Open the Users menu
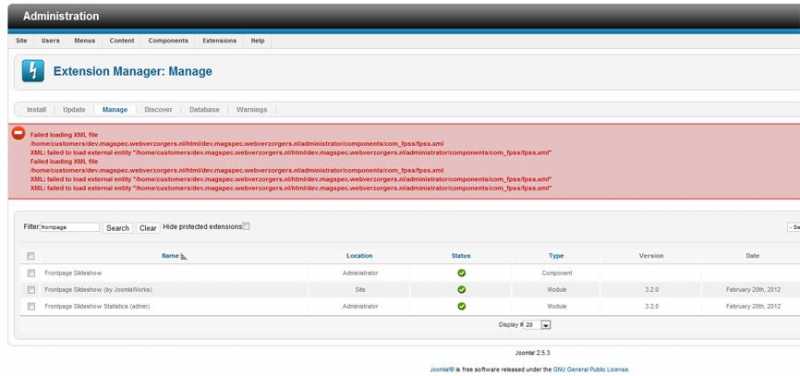The width and height of the screenshot is (800, 376). 51,41
